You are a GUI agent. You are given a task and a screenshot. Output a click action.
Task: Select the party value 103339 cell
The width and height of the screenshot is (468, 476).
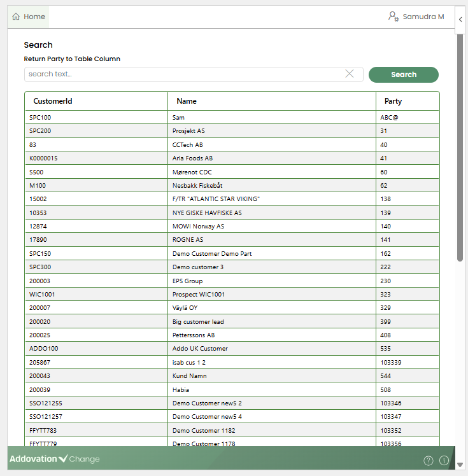coord(391,362)
